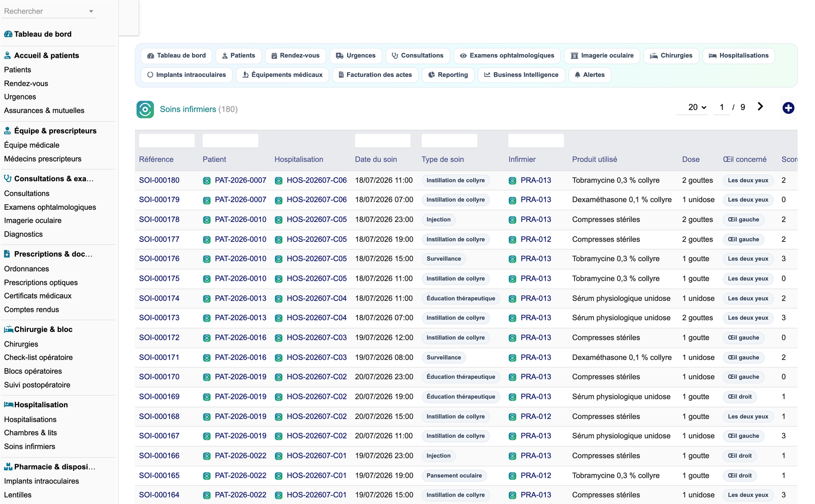Open the Examens ophtalmologiques tab
815x504 pixels.
click(507, 56)
